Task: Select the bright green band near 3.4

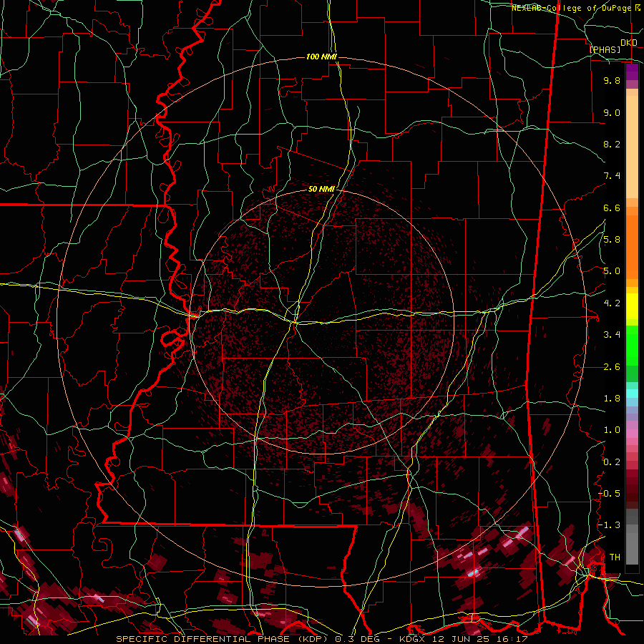Action: (632, 346)
